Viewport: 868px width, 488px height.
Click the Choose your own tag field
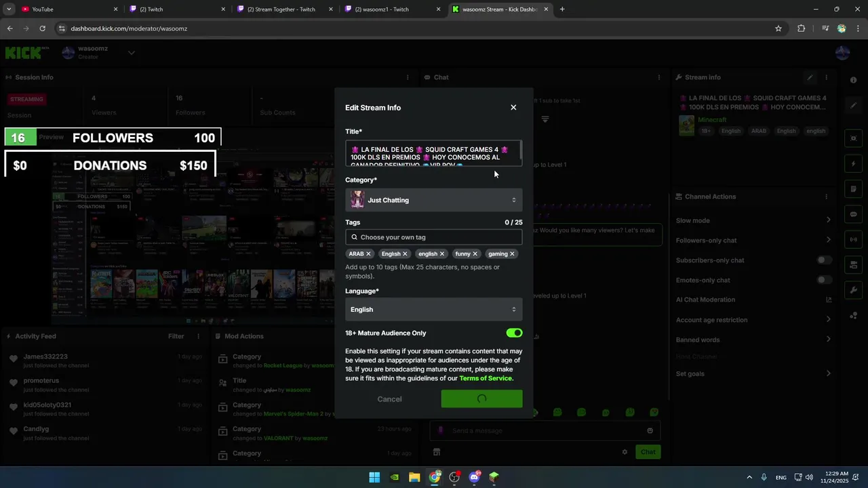point(433,237)
